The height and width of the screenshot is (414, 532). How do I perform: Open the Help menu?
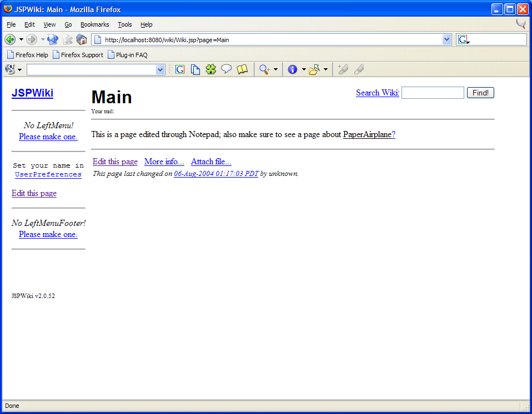[x=146, y=24]
